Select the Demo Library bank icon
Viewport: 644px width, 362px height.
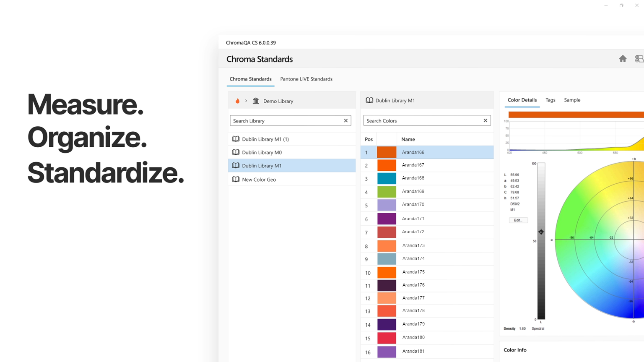click(256, 101)
